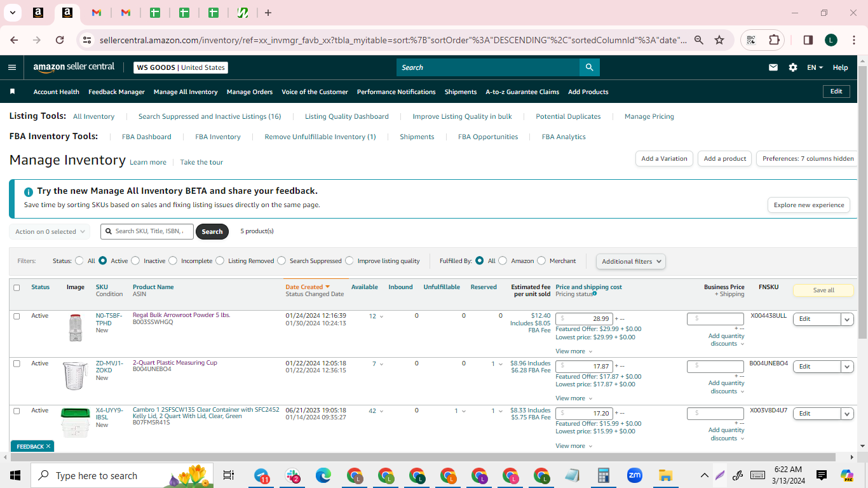This screenshot has height=488, width=868.
Task: Click the info icon next to Pricing status
Action: [x=595, y=294]
